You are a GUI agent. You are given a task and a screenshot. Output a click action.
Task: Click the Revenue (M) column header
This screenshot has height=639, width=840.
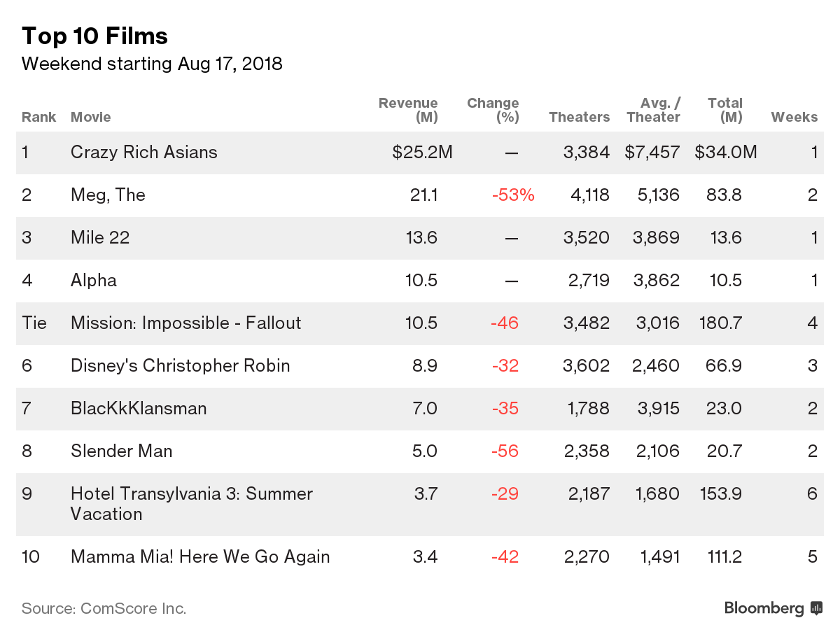coord(409,110)
